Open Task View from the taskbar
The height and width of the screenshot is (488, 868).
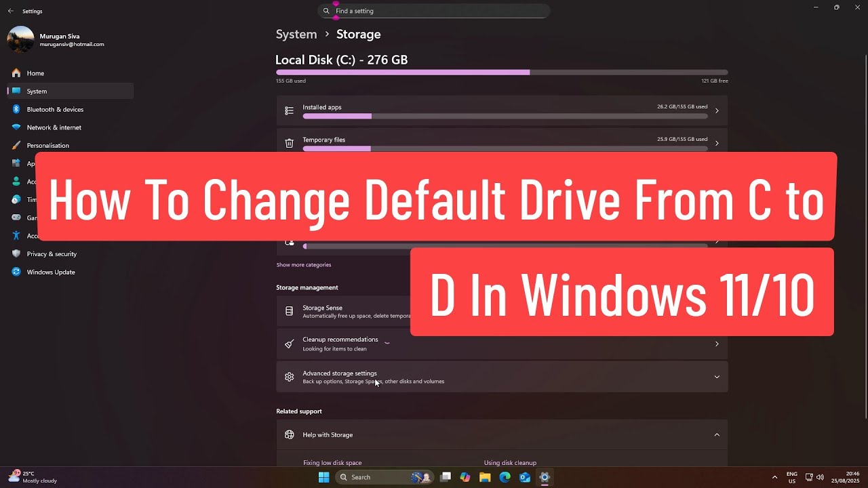pyautogui.click(x=446, y=477)
